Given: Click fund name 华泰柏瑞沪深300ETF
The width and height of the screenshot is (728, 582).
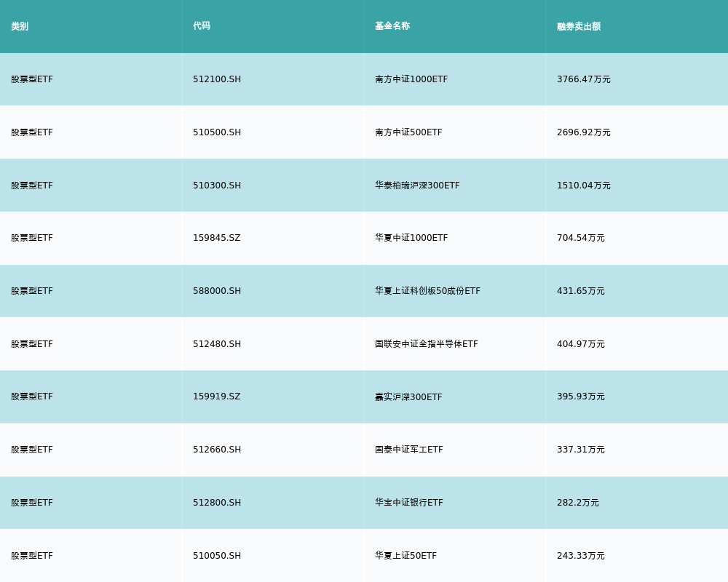Looking at the screenshot, I should coord(417,186).
